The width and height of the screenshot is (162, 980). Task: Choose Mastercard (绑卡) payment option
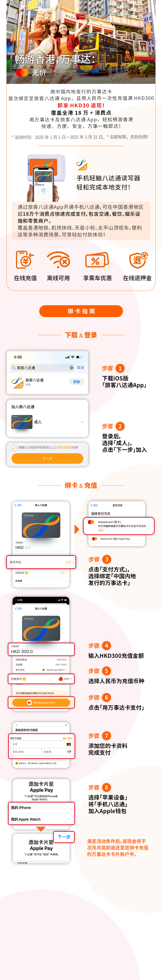(119, 525)
